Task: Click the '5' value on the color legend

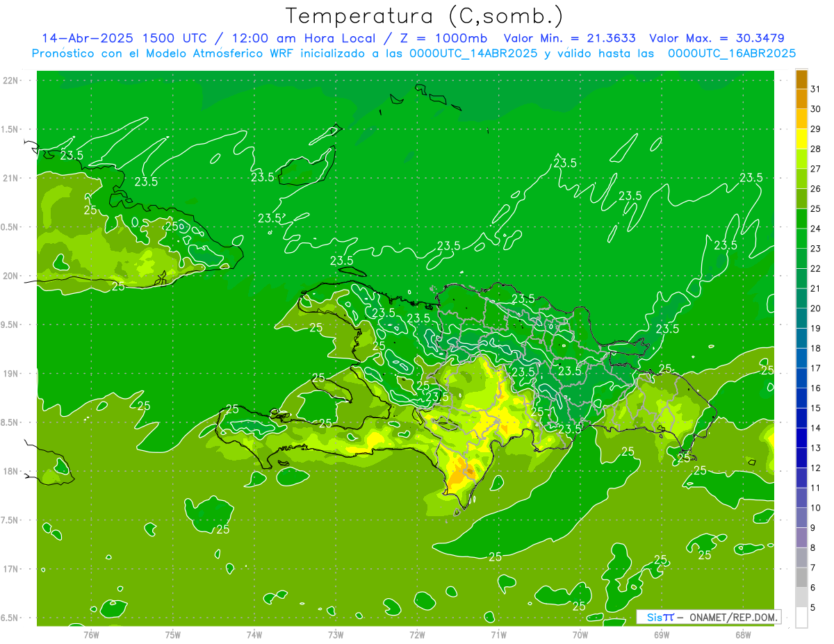Action: (813, 608)
